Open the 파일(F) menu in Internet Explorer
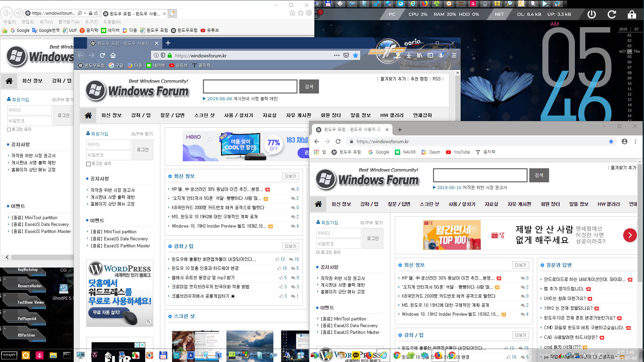This screenshot has height=362, width=644. tap(9, 22)
